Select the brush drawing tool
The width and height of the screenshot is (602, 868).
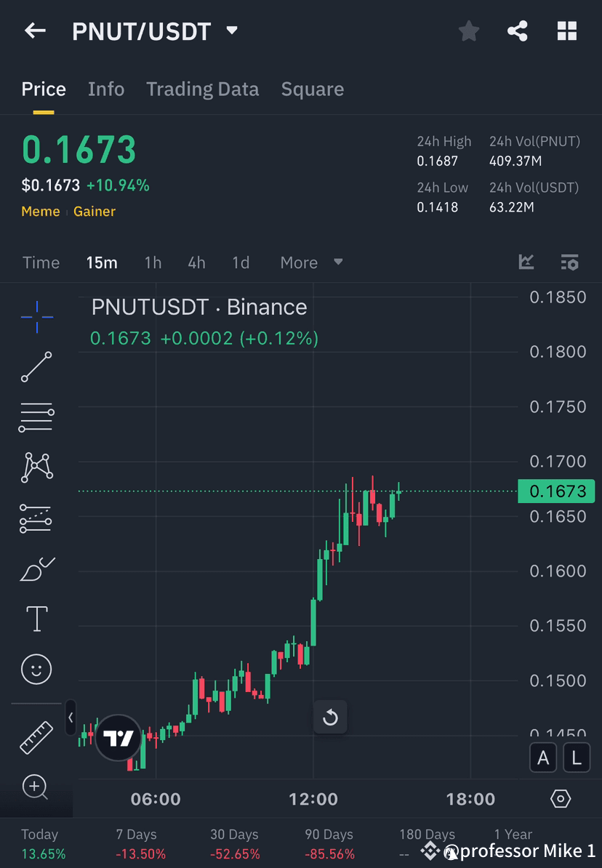click(36, 568)
